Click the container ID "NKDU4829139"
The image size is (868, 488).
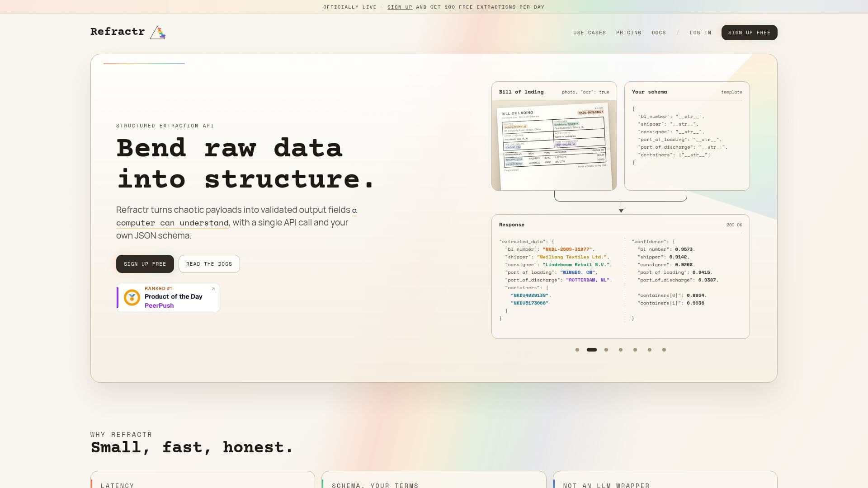pyautogui.click(x=529, y=296)
